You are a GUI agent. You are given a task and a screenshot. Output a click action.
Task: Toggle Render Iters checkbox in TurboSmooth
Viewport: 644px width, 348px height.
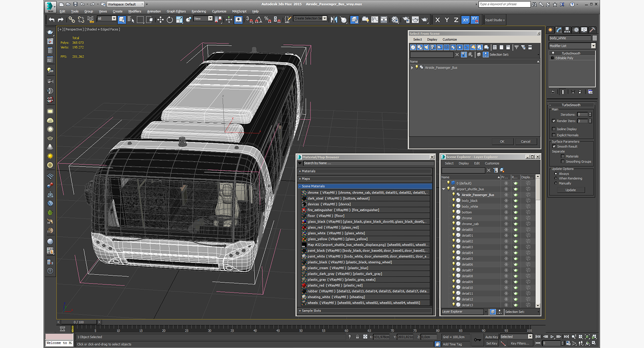pos(554,121)
